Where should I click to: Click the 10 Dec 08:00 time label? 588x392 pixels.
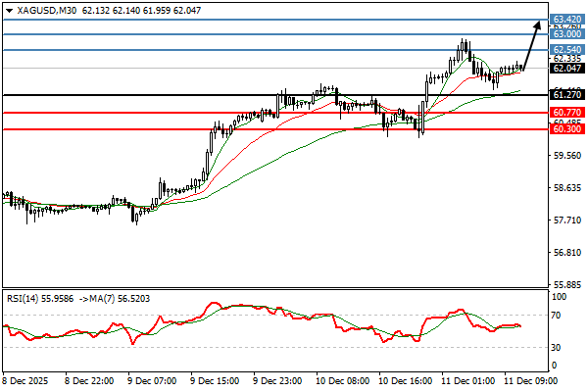click(341, 380)
